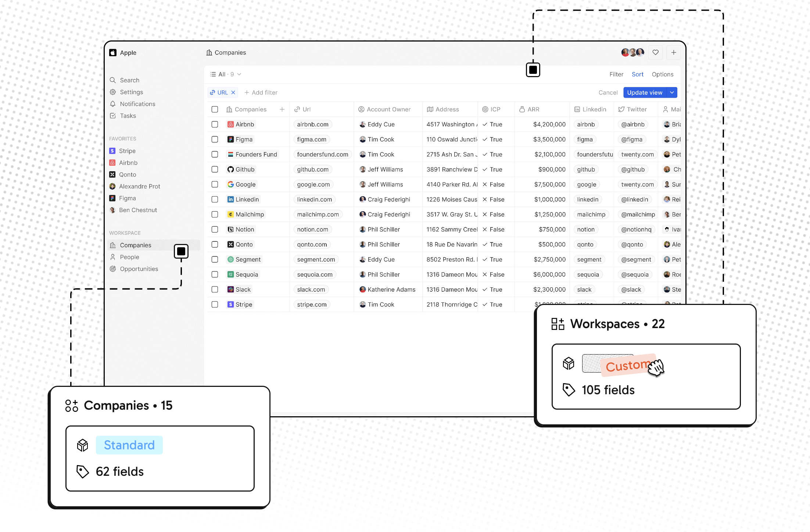The width and height of the screenshot is (810, 532).
Task: Open the Tasks sidebar item
Action: click(128, 116)
